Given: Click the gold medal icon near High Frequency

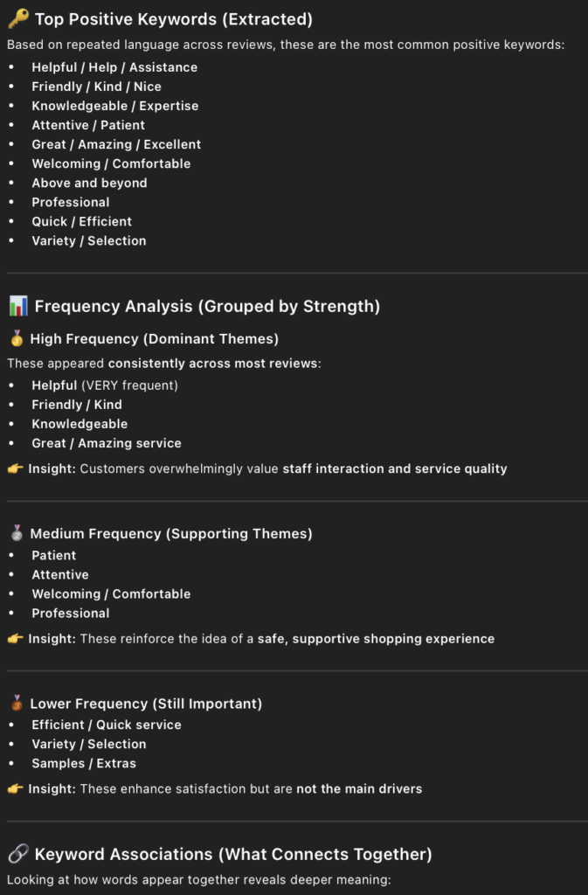Looking at the screenshot, I should [16, 338].
